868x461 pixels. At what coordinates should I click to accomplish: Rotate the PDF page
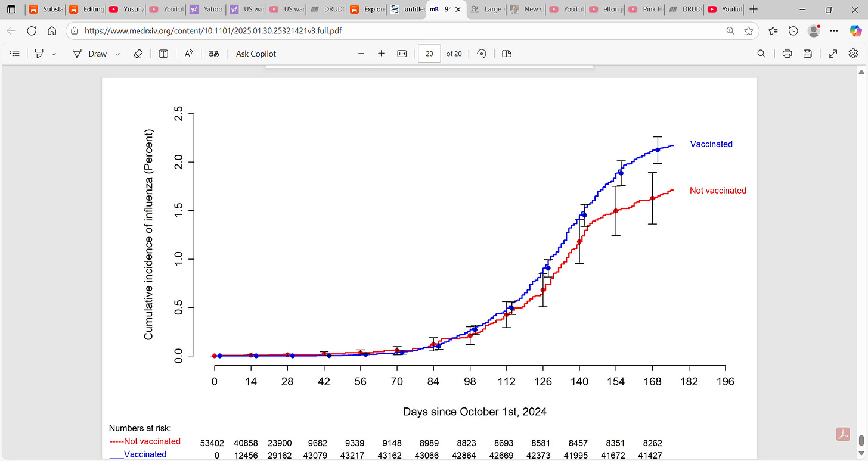(x=482, y=54)
